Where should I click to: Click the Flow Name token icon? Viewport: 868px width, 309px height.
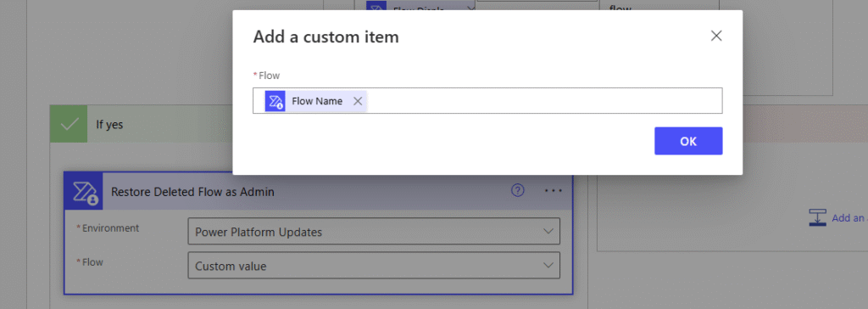tap(275, 101)
